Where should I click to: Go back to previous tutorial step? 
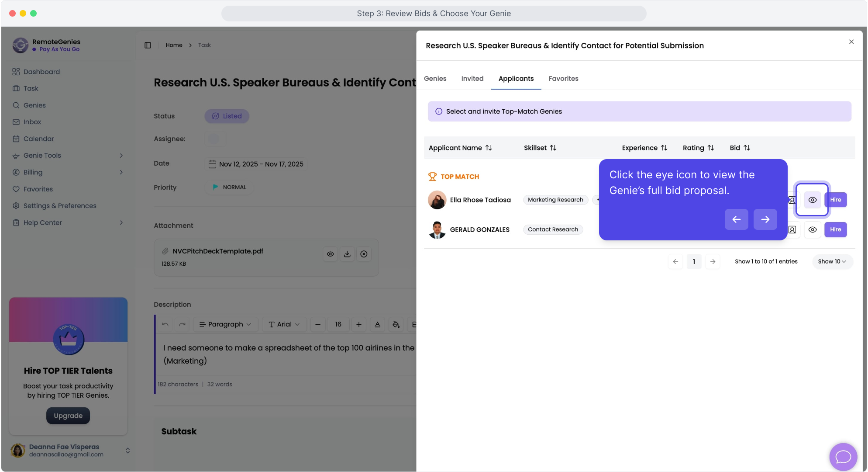coord(736,219)
